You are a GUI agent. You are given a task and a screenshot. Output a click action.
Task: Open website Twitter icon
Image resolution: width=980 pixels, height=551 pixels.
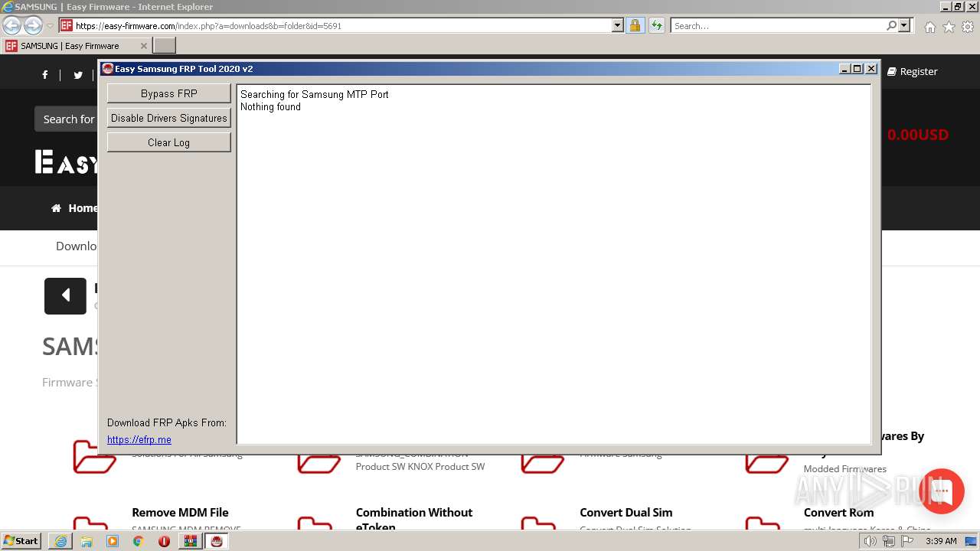click(77, 74)
